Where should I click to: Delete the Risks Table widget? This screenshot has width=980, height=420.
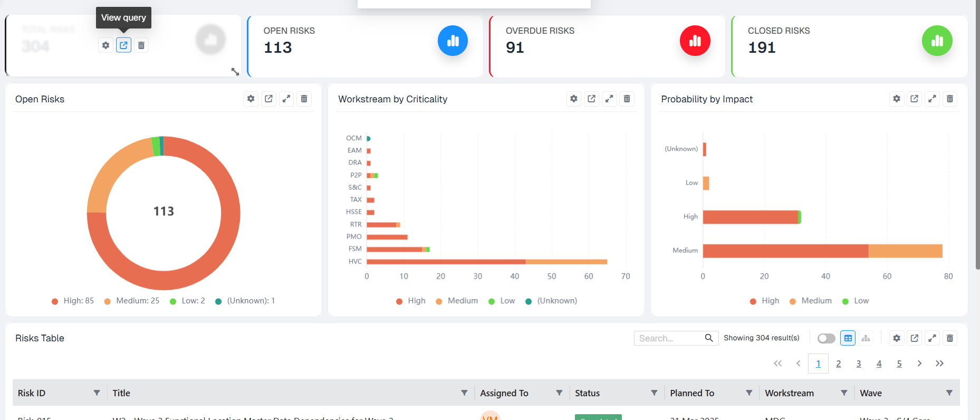950,338
